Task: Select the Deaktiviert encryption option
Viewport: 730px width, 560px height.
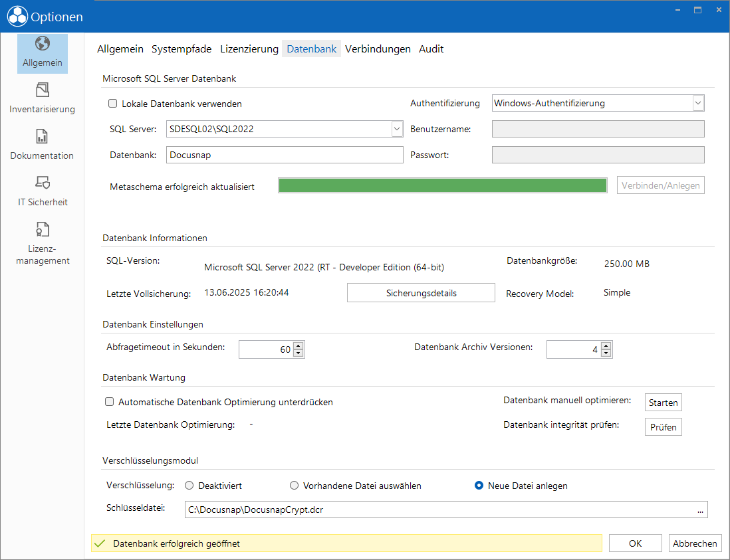Action: point(189,486)
